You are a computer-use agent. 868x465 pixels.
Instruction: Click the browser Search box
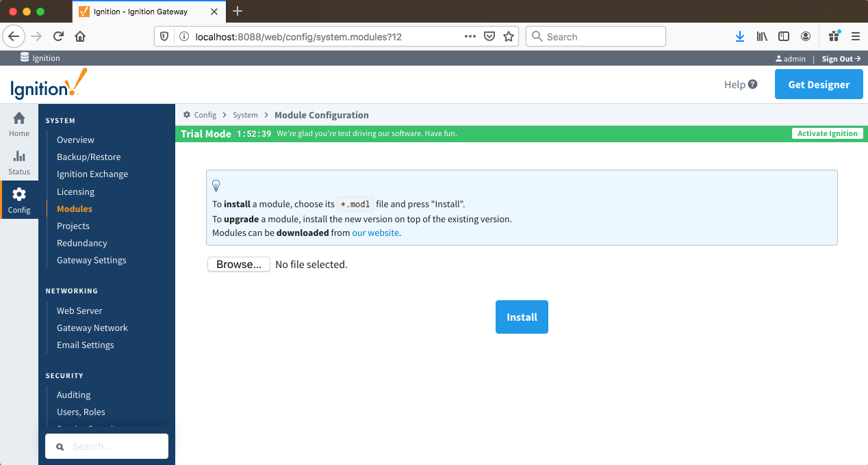point(596,37)
